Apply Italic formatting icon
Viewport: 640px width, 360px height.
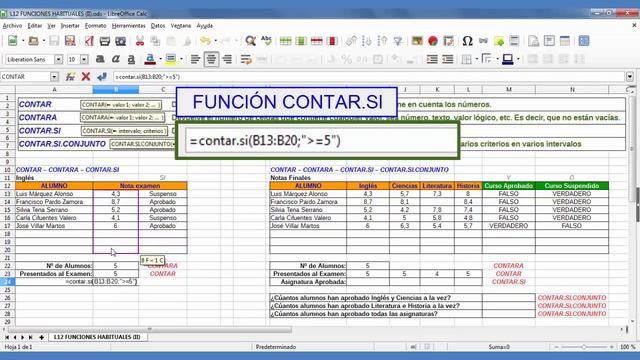pyautogui.click(x=116, y=60)
